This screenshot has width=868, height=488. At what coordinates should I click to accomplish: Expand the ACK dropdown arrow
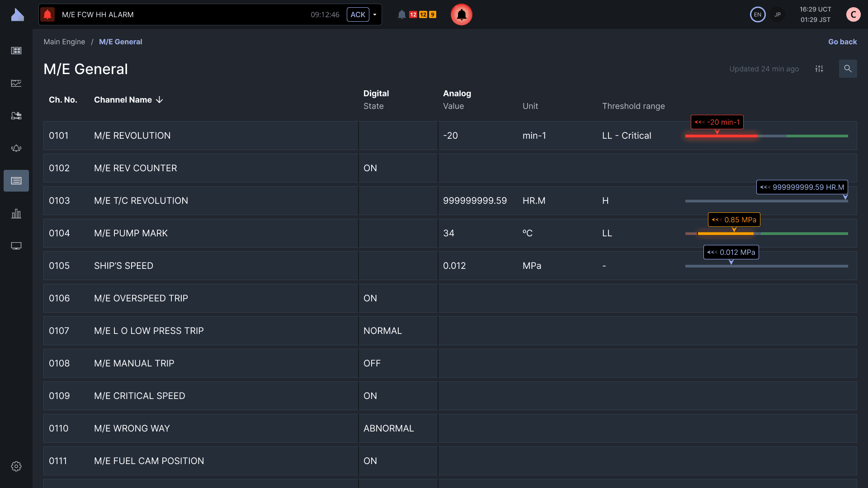[375, 14]
